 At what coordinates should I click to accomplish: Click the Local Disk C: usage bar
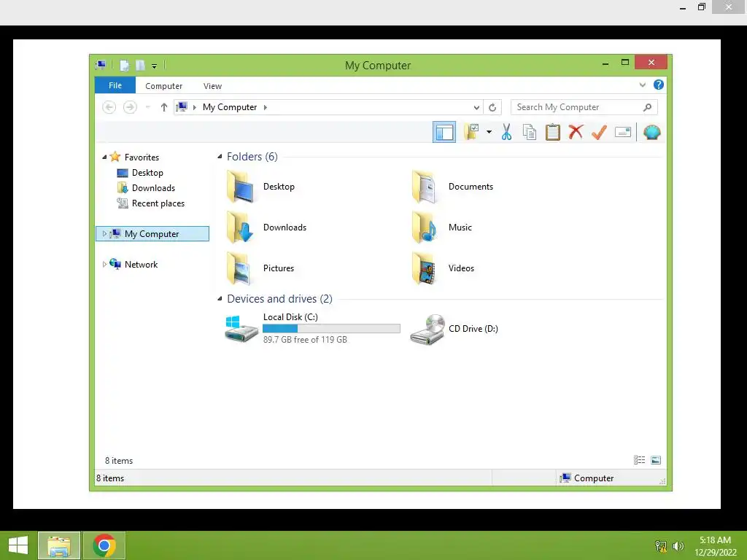pyautogui.click(x=331, y=329)
